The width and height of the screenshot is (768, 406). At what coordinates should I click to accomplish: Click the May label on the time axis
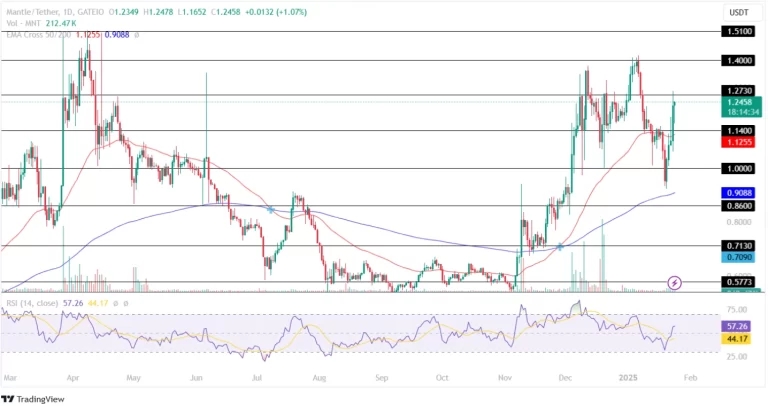click(133, 378)
